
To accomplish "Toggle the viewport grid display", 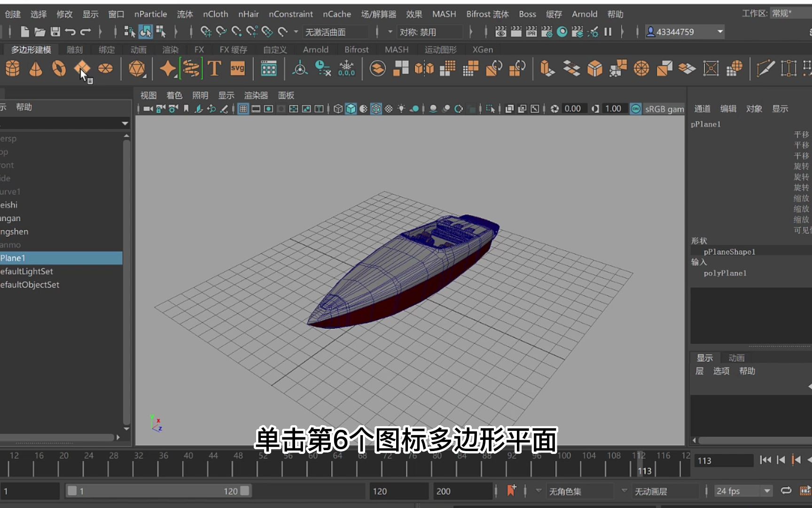I will coord(243,109).
